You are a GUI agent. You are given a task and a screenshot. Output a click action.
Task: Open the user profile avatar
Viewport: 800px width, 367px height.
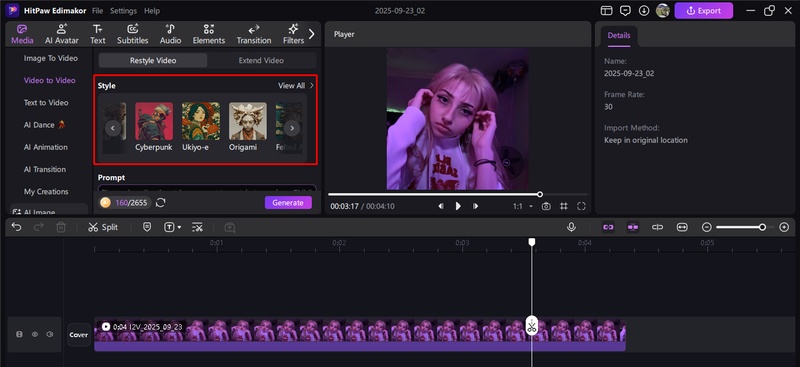[662, 11]
